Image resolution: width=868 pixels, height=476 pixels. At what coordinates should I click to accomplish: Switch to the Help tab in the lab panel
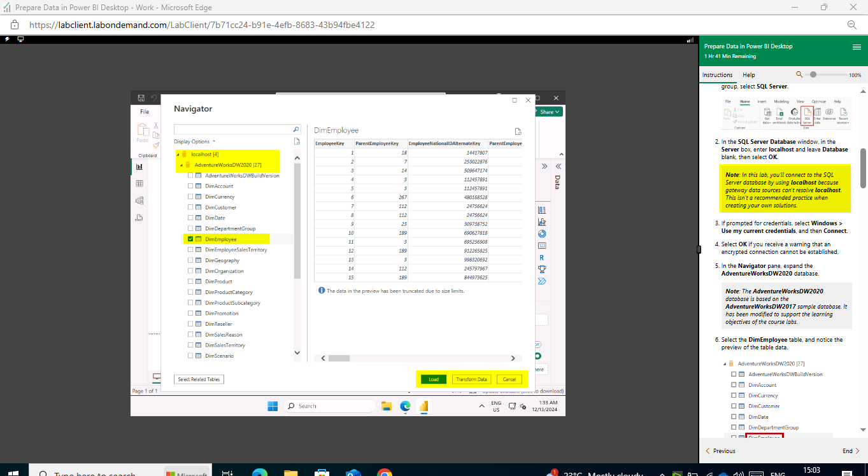(748, 74)
